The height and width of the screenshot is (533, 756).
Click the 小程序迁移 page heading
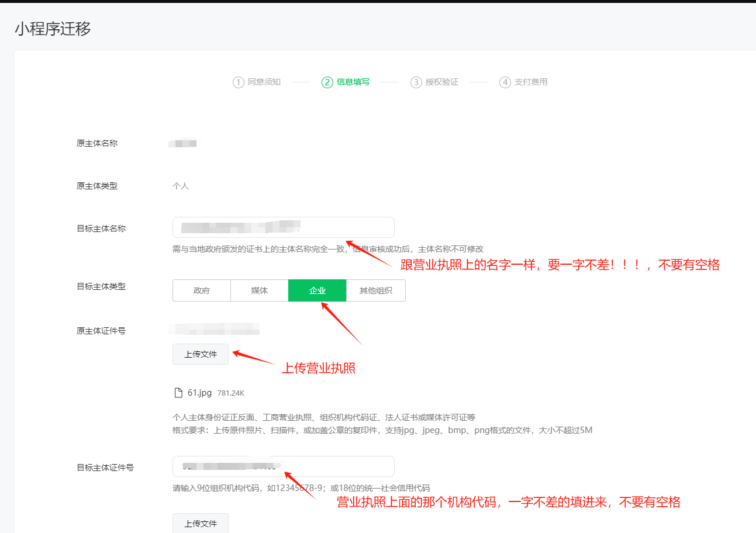[53, 29]
